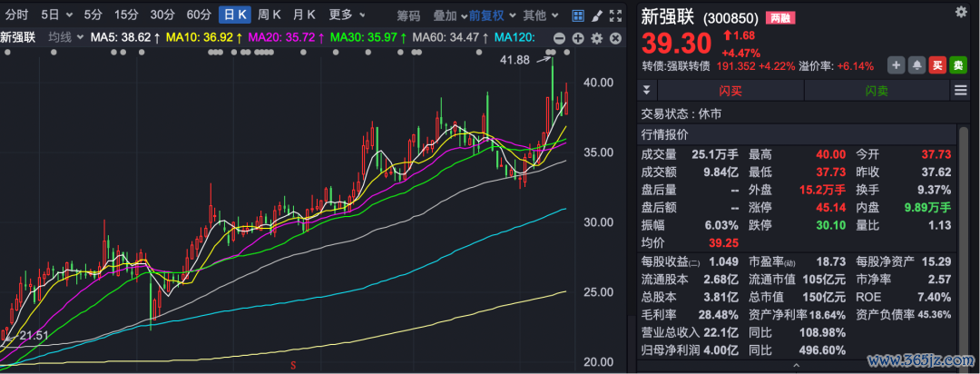980x374 pixels.
Task: Open the 叠加 overlay dropdown
Action: click(x=450, y=15)
